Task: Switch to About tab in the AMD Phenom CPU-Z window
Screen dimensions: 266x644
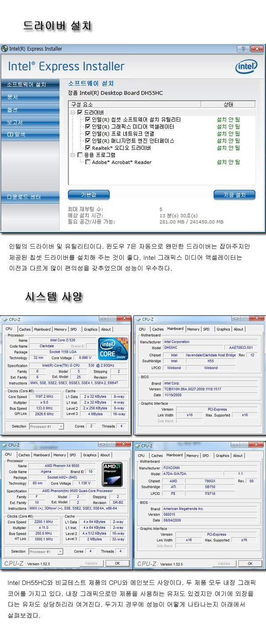Action: (105, 455)
